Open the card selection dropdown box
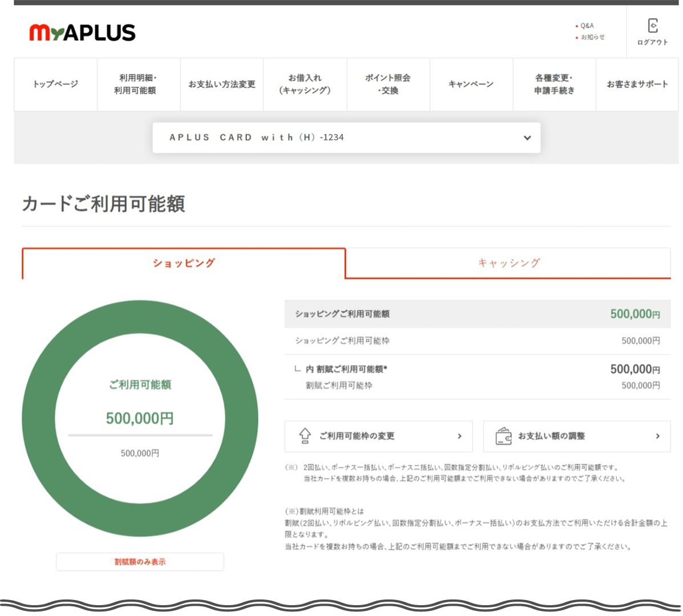Viewport: 683px width, 616px height. [346, 137]
